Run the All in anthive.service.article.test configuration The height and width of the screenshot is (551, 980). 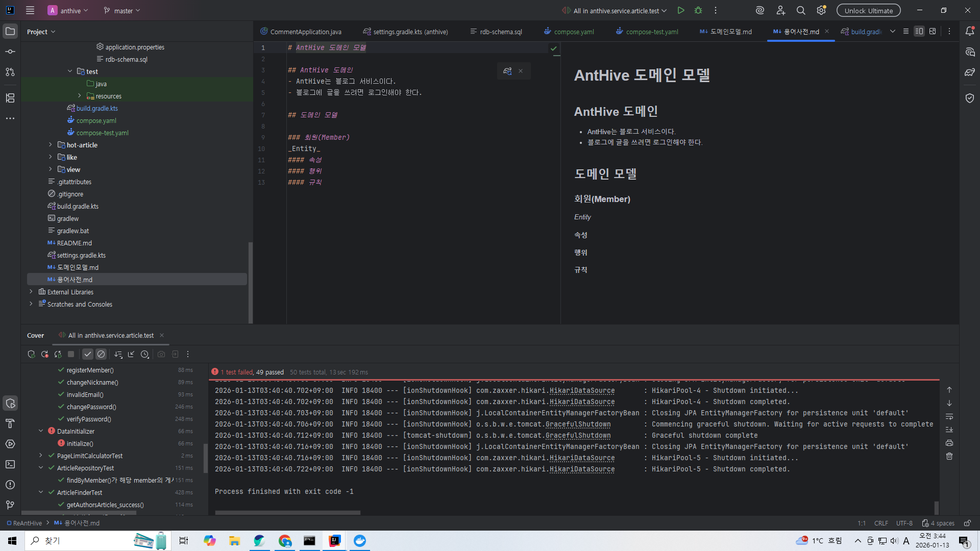pyautogui.click(x=681, y=10)
